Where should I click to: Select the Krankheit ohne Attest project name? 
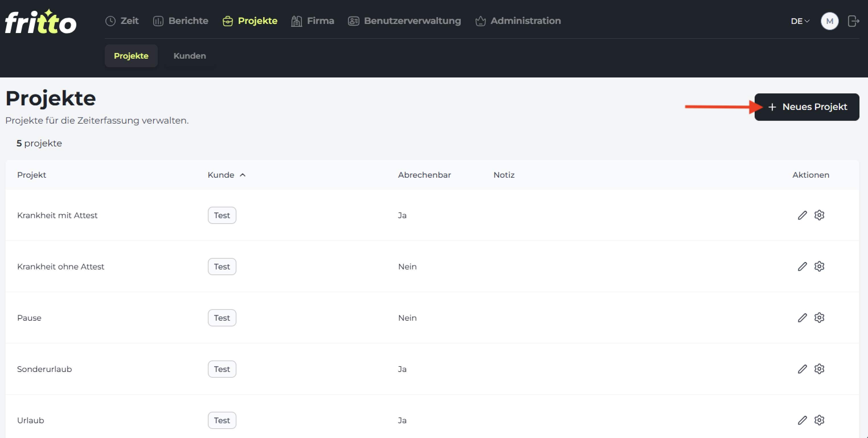pos(61,267)
